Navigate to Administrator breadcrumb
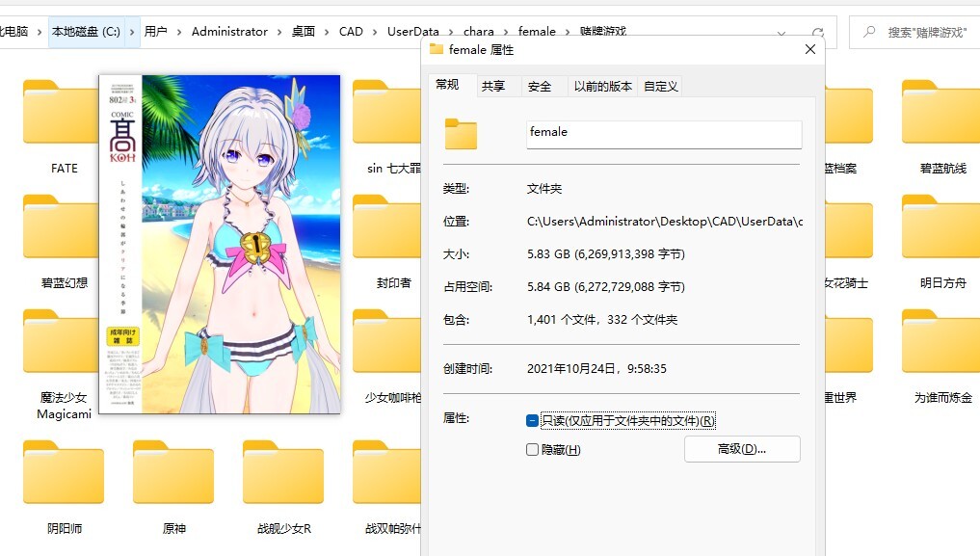Image resolution: width=980 pixels, height=556 pixels. point(229,31)
